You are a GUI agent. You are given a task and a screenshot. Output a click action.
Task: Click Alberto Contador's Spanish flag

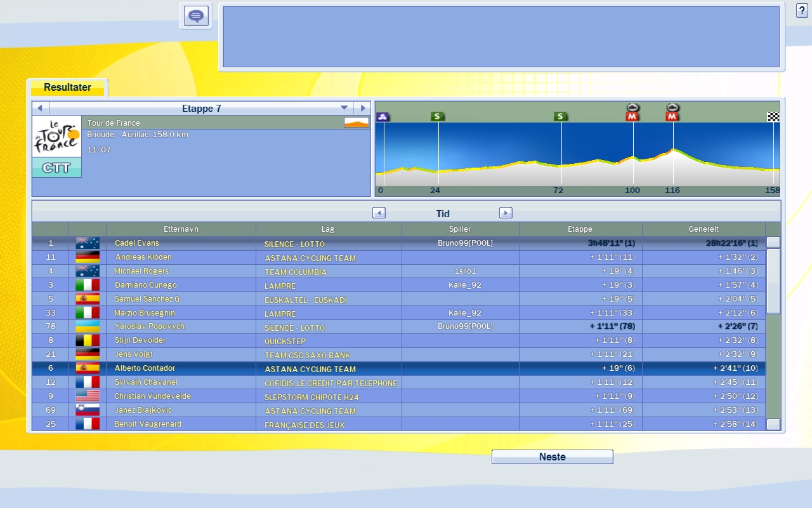(88, 368)
